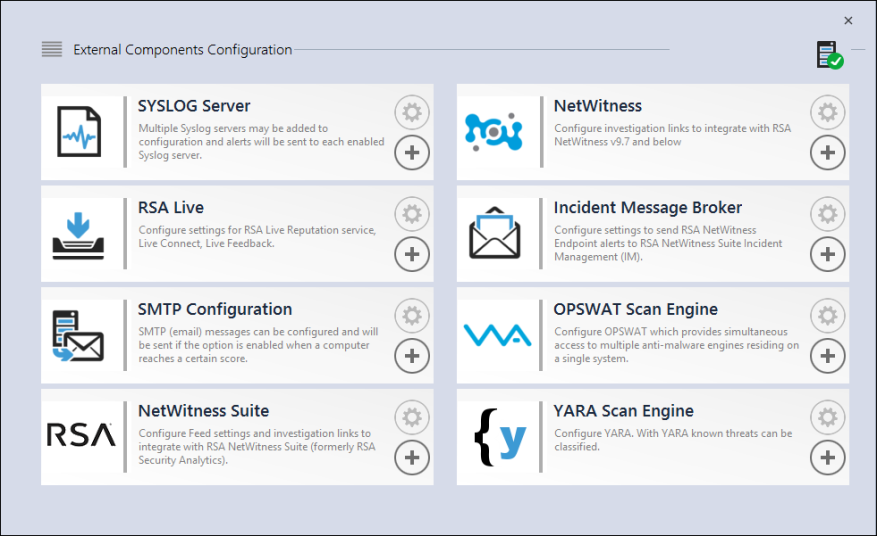877x536 pixels.
Task: Click the YARA curly brace y logo
Action: [500, 438]
